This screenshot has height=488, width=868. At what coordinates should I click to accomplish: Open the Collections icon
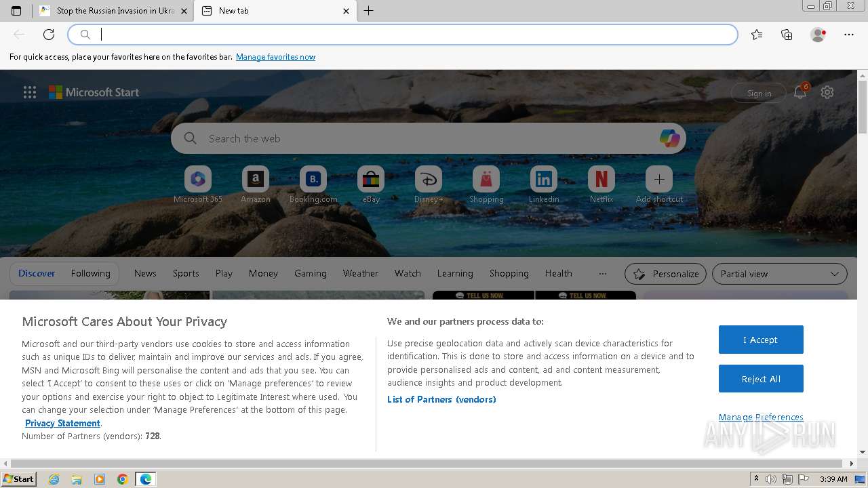coord(787,35)
